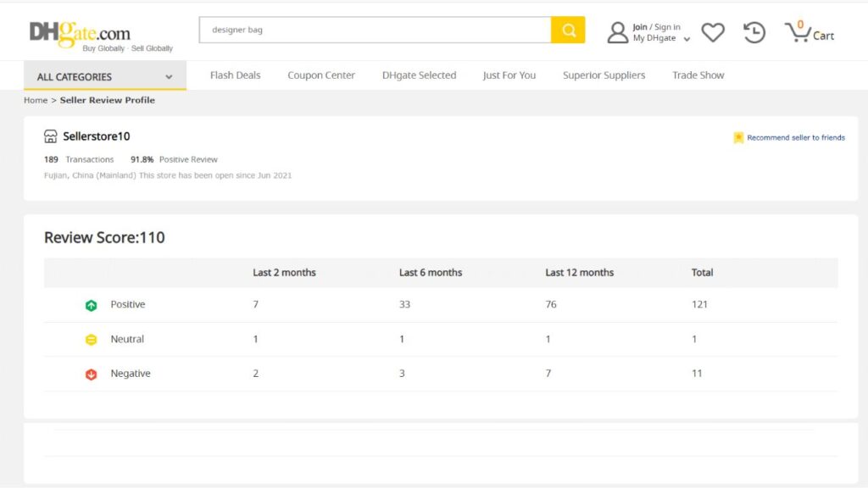Click the yellow Neutral review icon

coord(92,340)
